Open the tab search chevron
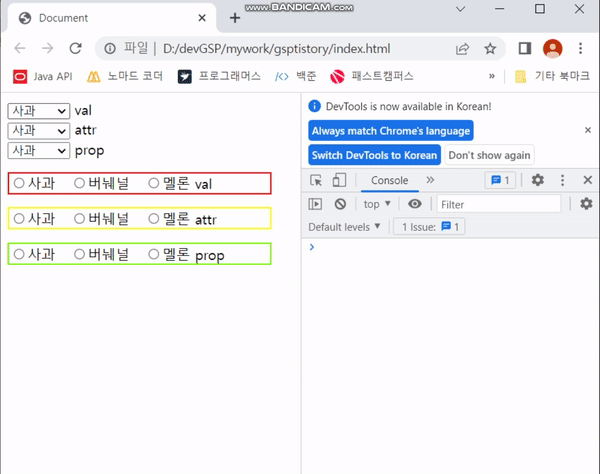 click(x=461, y=8)
